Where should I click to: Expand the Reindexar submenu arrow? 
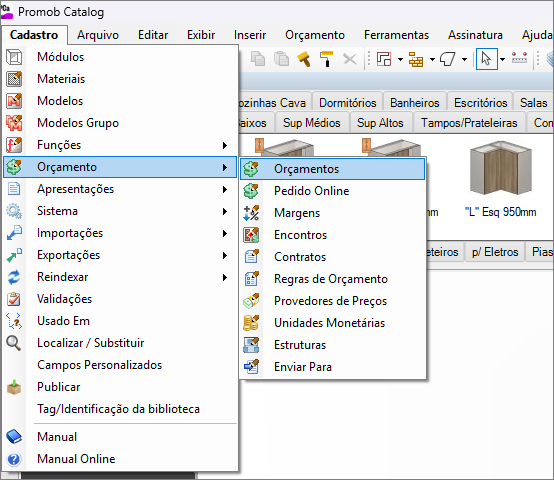[225, 277]
